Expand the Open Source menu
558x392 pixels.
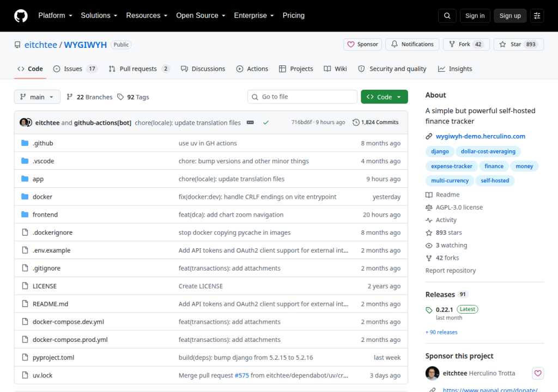tap(201, 15)
